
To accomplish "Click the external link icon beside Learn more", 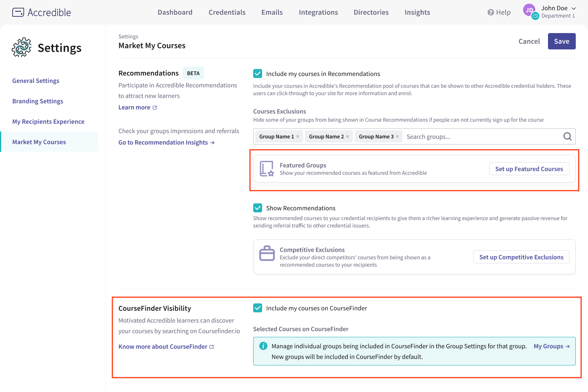I will 154,107.
